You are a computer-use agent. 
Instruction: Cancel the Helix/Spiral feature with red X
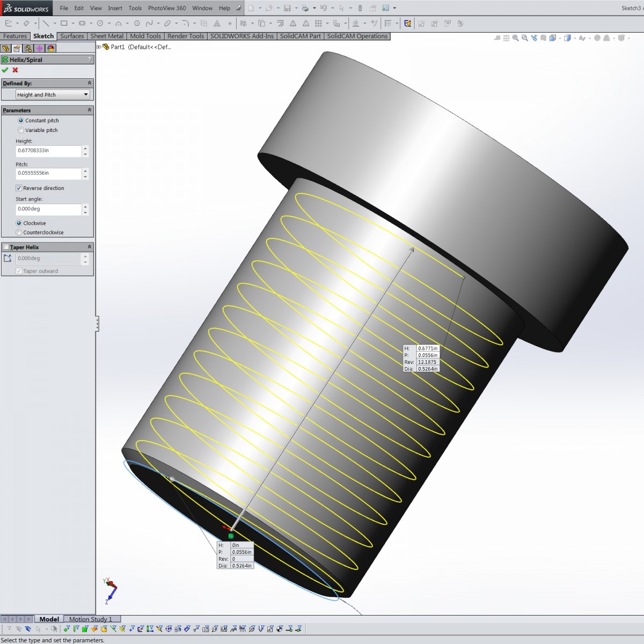15,70
